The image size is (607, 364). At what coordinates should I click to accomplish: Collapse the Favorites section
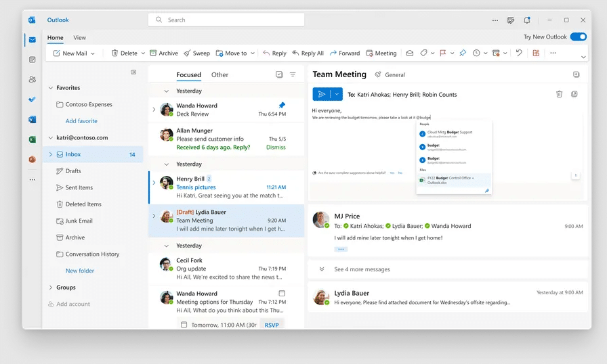coord(50,88)
